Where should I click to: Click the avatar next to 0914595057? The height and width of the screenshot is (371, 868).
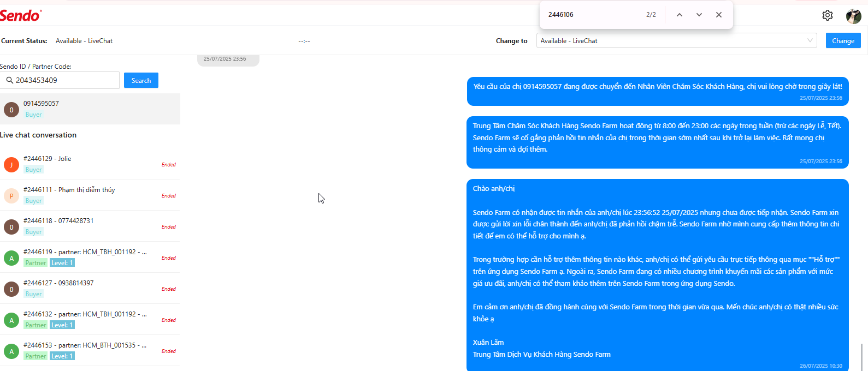pyautogui.click(x=11, y=110)
